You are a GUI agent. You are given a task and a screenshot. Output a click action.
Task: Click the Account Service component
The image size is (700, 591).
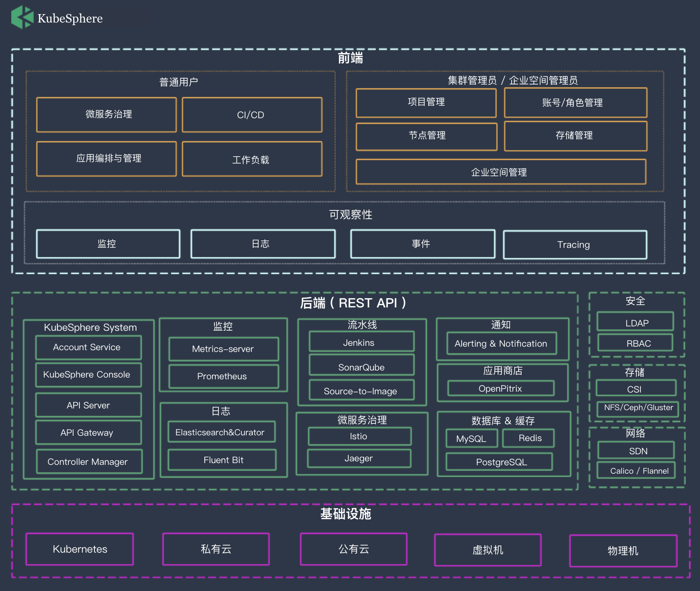[88, 348]
